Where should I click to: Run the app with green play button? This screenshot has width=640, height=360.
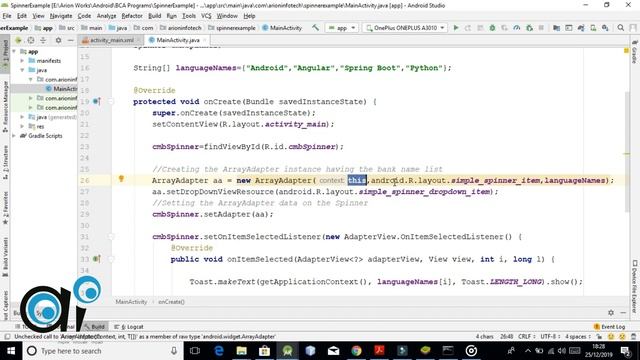456,28
